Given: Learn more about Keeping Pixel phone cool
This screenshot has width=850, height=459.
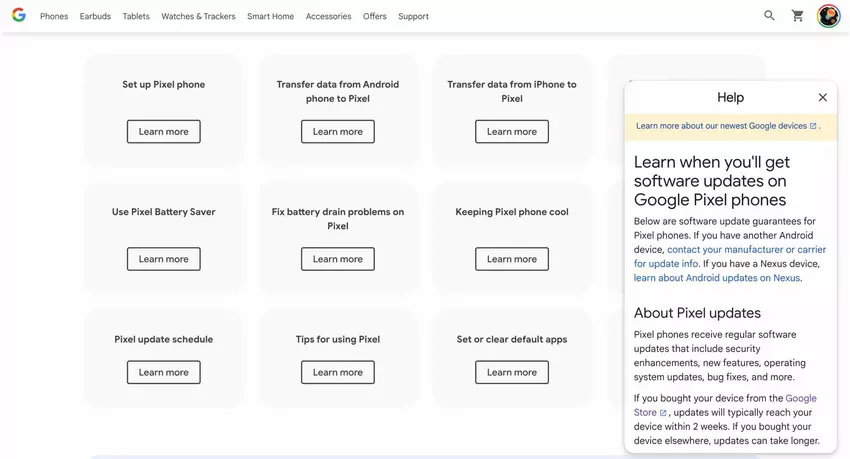Looking at the screenshot, I should coord(511,259).
